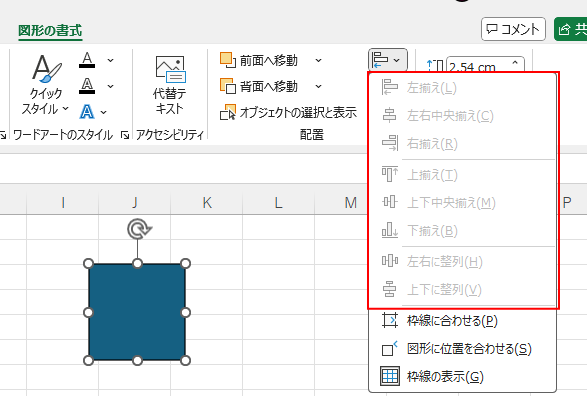This screenshot has height=396, width=587.
Task: Click the green share button
Action: click(571, 29)
